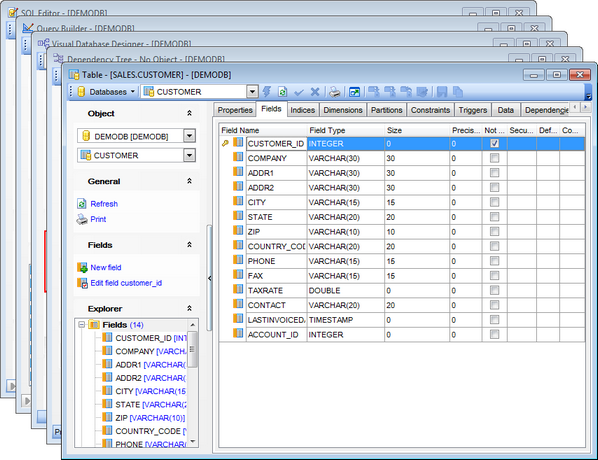Click the green Refresh toolbar icon
Screen dimensions: 598x460
point(283,92)
